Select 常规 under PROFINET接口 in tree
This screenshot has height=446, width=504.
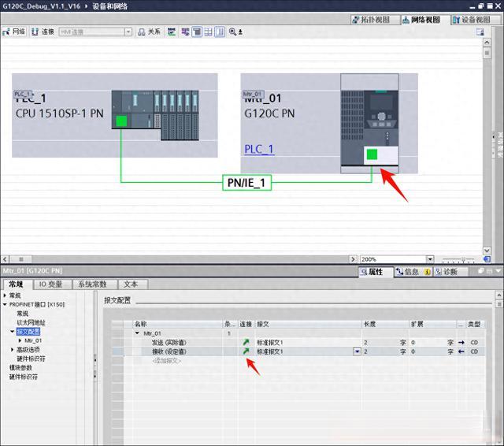point(23,314)
